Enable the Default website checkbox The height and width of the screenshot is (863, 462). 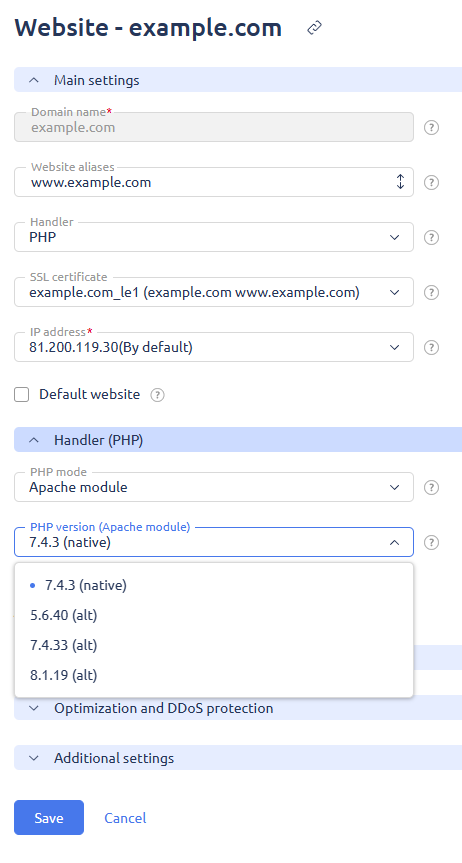coord(21,395)
